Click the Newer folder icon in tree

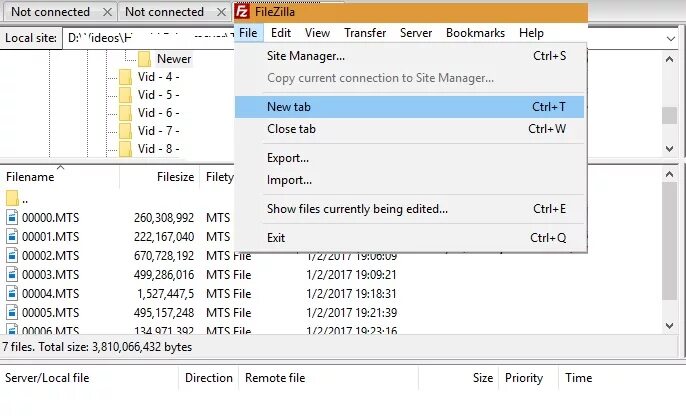click(x=145, y=58)
